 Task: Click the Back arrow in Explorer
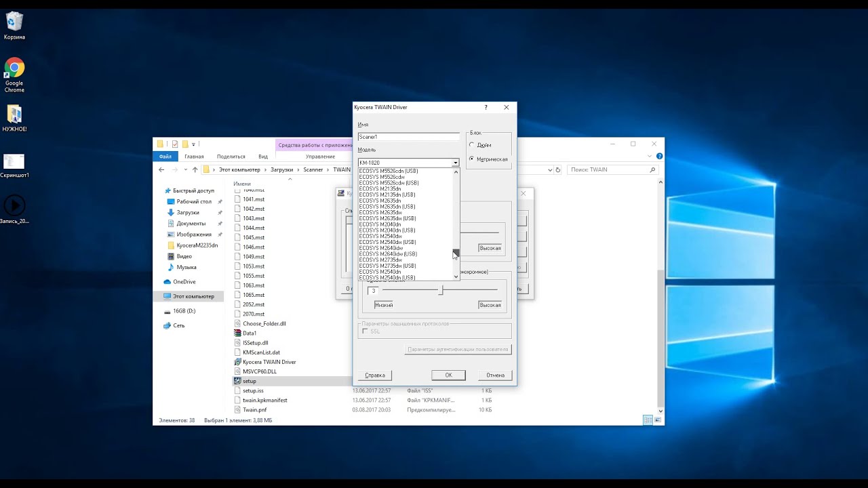161,169
